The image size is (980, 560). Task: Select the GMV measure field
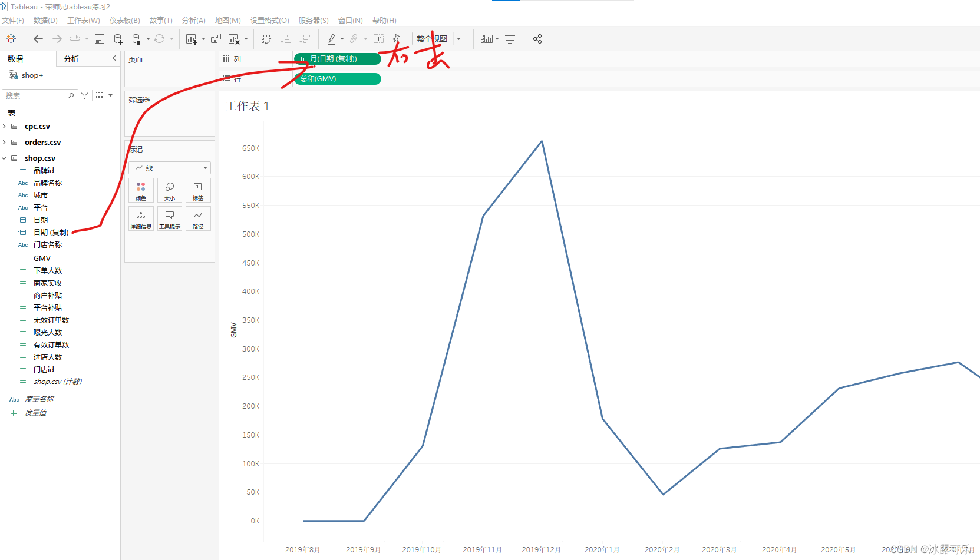pyautogui.click(x=42, y=259)
